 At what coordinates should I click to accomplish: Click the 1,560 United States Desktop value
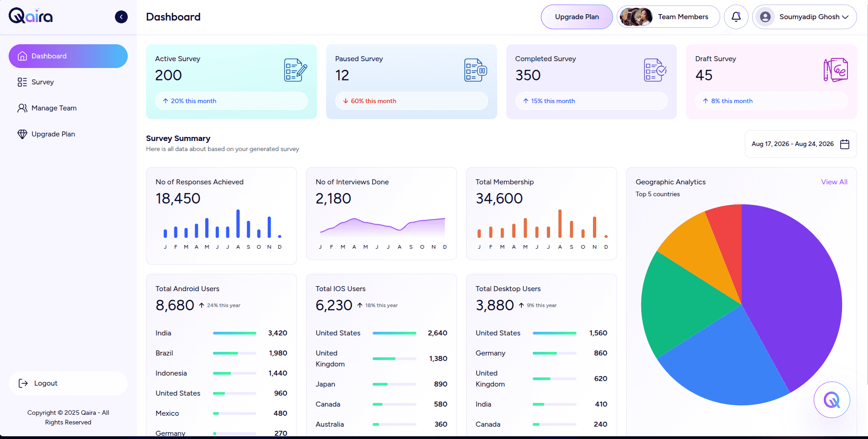[x=598, y=333]
